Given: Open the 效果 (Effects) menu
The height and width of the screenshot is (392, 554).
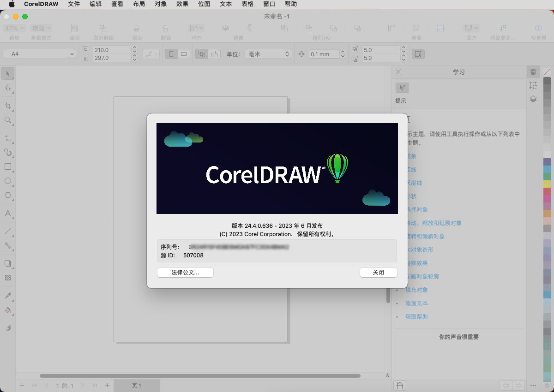Looking at the screenshot, I should point(182,4).
